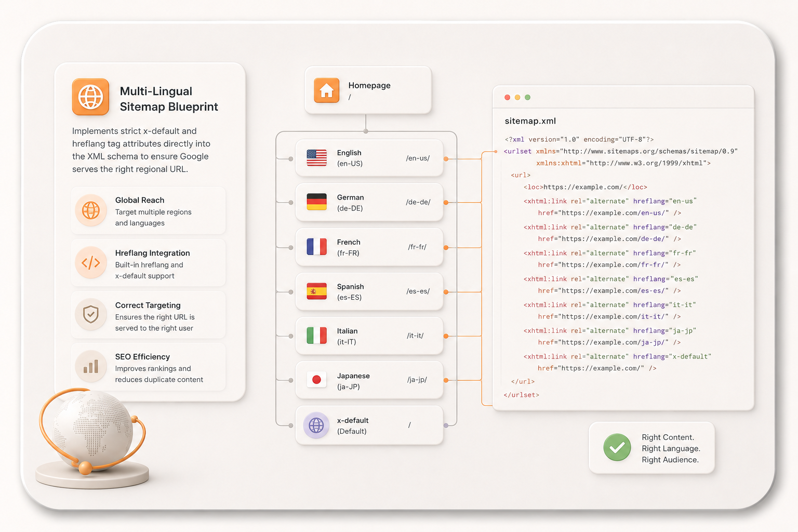The height and width of the screenshot is (532, 798).
Task: Click the Multi-Lingual Sitemap Blueprint heading
Action: tap(169, 99)
